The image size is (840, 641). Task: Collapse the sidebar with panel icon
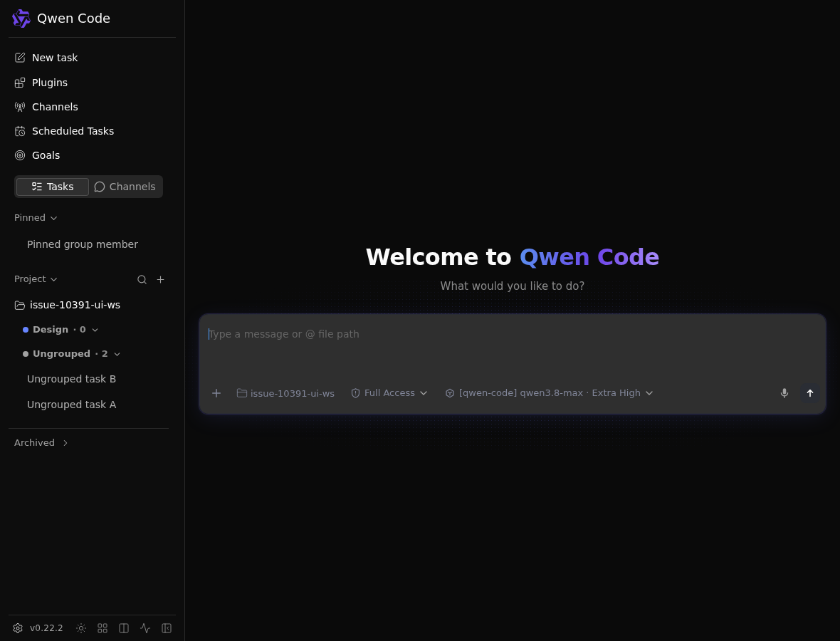click(167, 628)
